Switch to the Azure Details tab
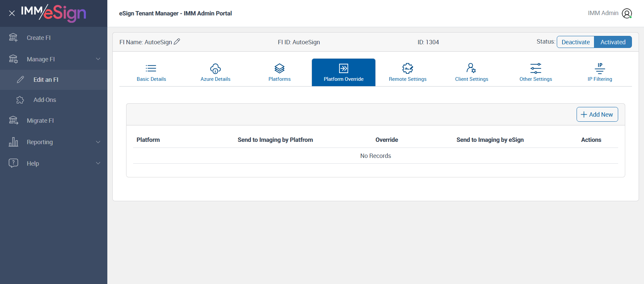This screenshot has width=644, height=284. point(215,72)
